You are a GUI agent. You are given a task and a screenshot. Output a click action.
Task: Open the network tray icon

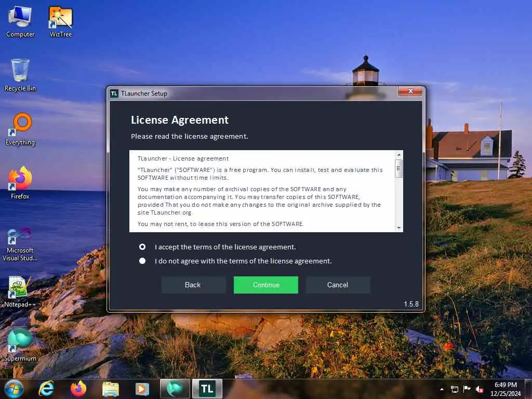pyautogui.click(x=454, y=389)
